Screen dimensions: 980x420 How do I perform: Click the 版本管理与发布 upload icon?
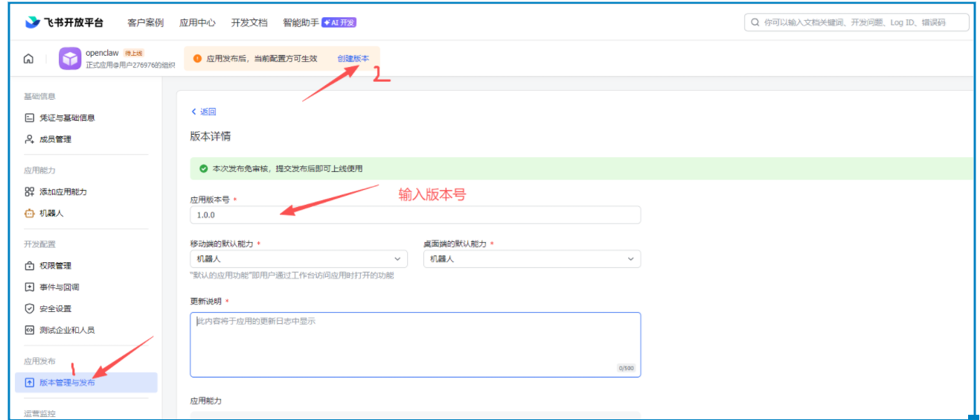(x=30, y=383)
